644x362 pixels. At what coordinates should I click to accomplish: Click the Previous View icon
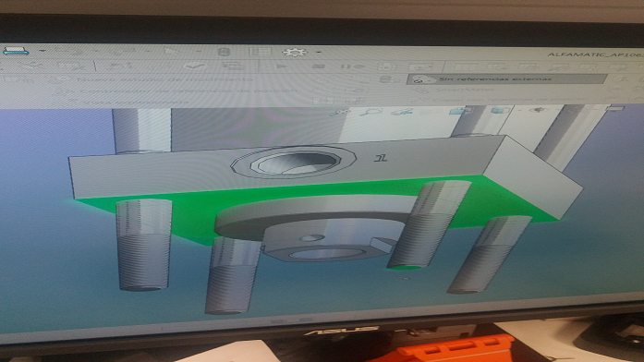(x=401, y=111)
